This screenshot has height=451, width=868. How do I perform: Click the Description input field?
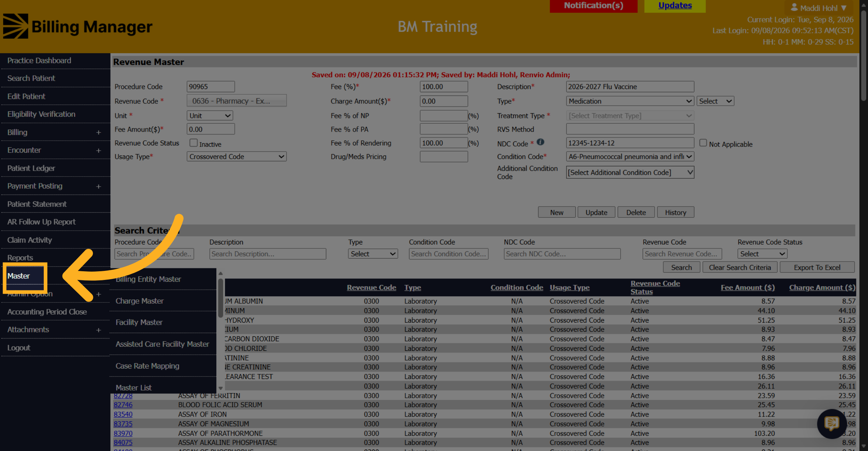(x=630, y=87)
